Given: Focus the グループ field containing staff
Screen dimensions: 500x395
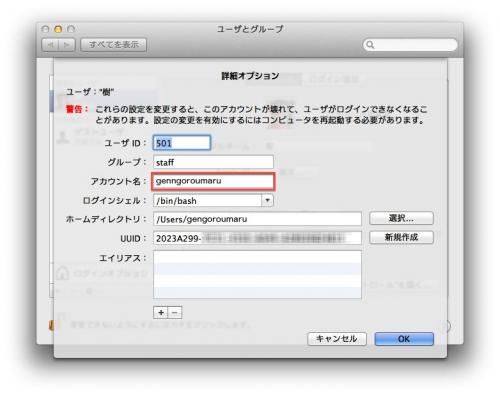Looking at the screenshot, I should (213, 162).
